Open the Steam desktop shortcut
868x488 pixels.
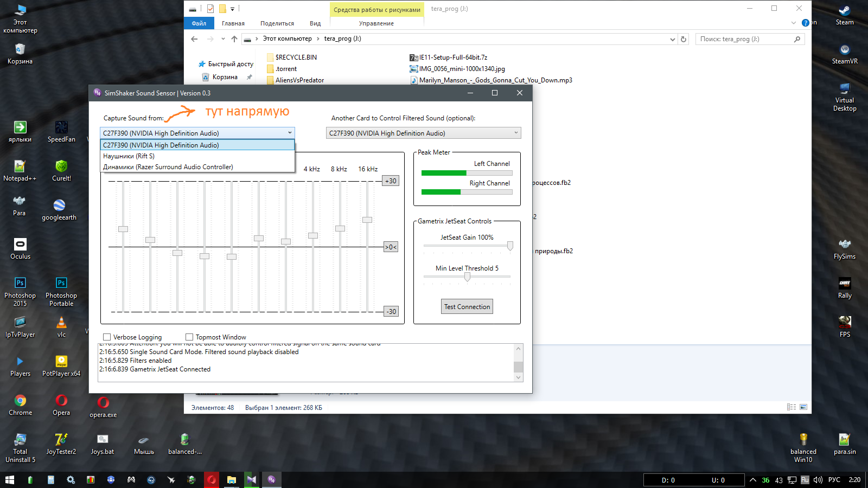click(845, 15)
